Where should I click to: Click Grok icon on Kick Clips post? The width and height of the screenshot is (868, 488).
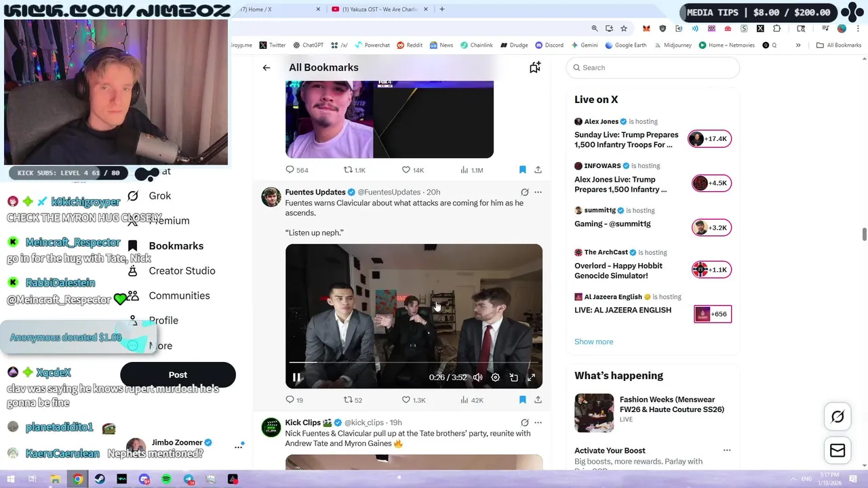coord(524,423)
